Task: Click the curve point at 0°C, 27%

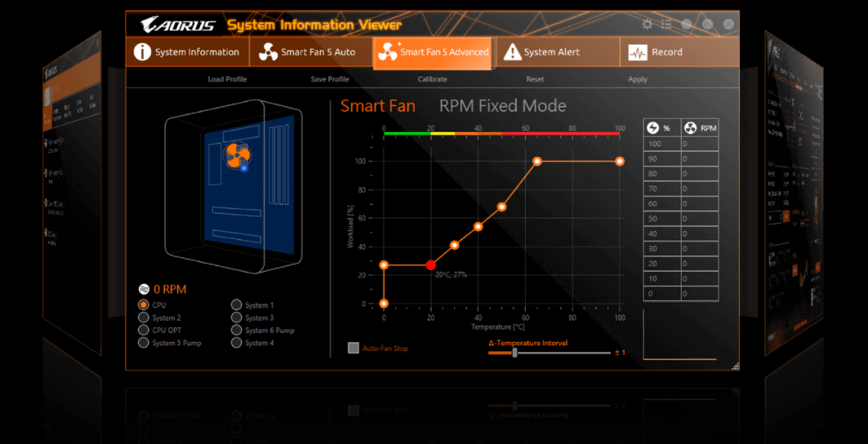Action: 384,265
